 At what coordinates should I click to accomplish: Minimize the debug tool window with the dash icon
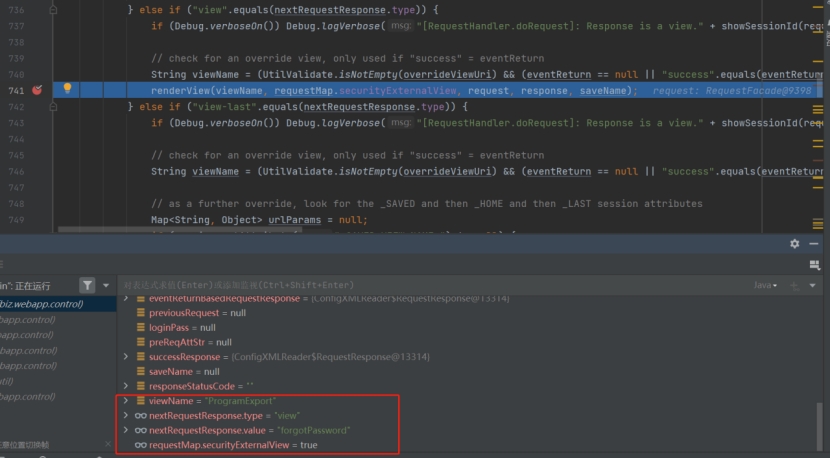pos(814,244)
